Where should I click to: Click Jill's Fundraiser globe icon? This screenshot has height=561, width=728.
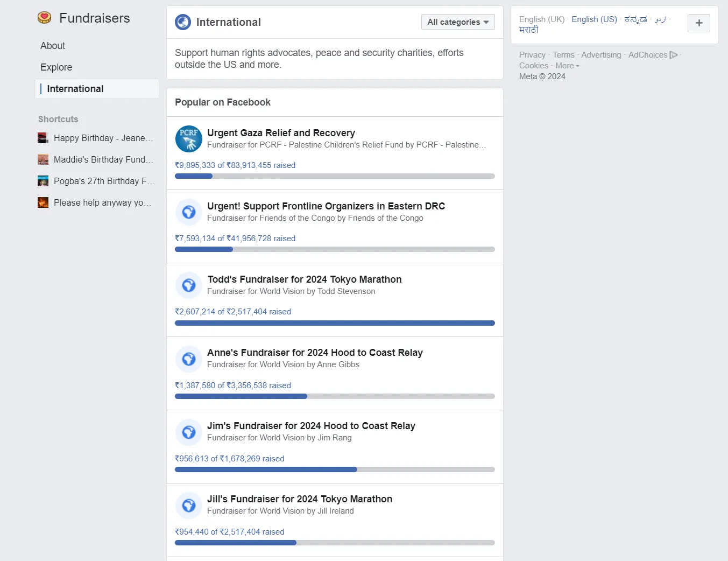point(189,505)
